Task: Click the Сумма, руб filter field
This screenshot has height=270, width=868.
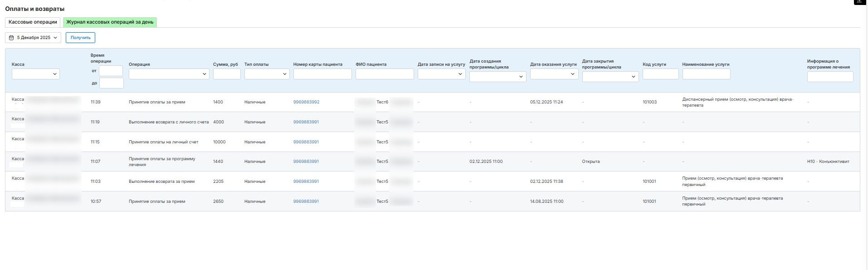Action: tap(227, 74)
